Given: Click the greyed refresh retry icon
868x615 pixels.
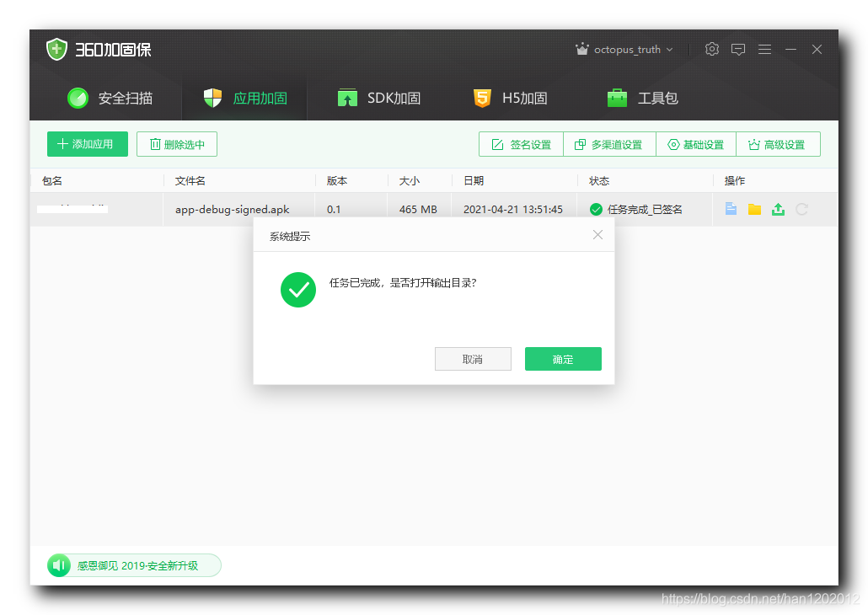Looking at the screenshot, I should click(801, 209).
